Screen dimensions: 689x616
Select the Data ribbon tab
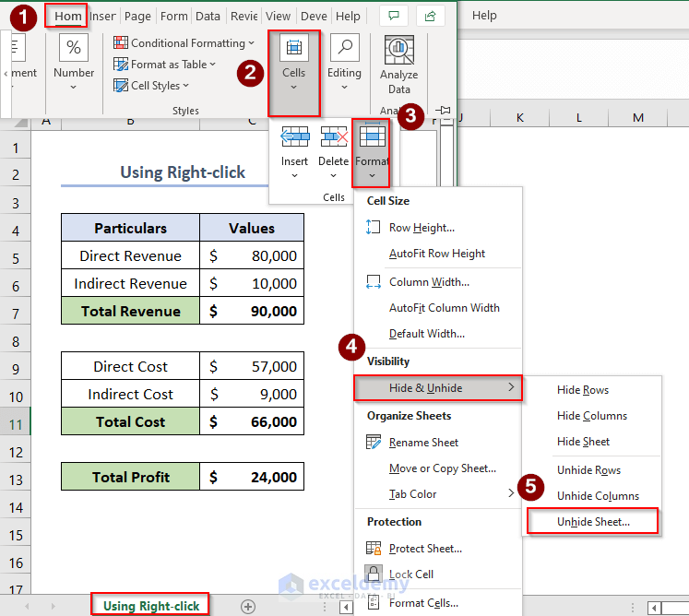tap(208, 17)
